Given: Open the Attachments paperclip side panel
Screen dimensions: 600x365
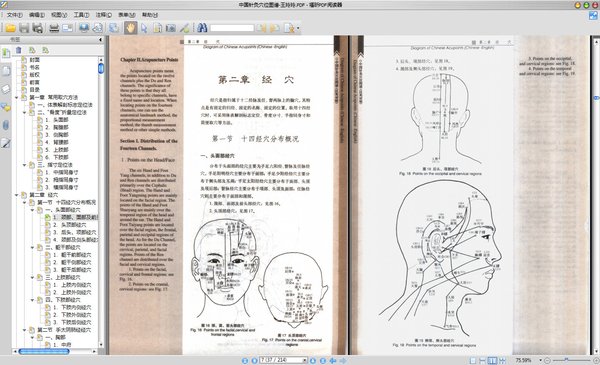Looking at the screenshot, I should point(6,125).
